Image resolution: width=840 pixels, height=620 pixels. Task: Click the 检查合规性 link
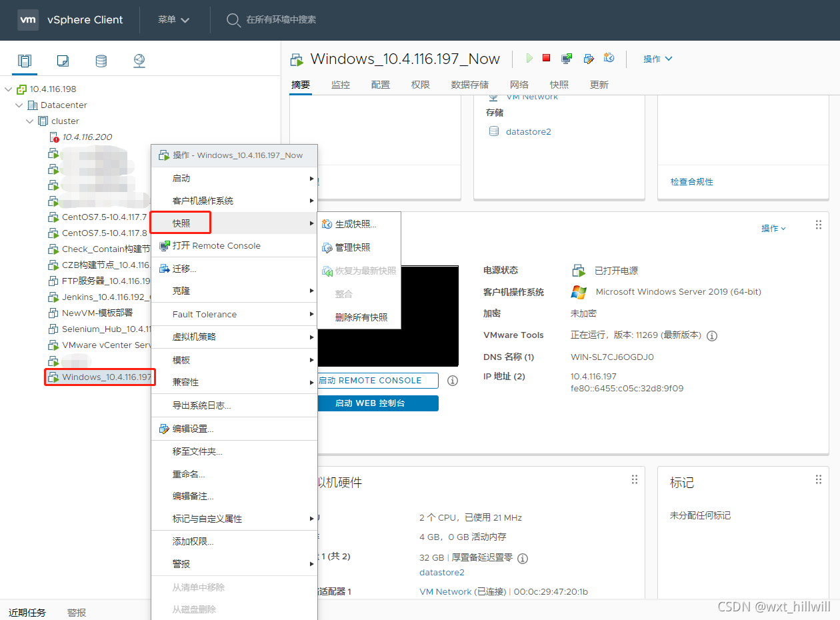click(x=692, y=181)
